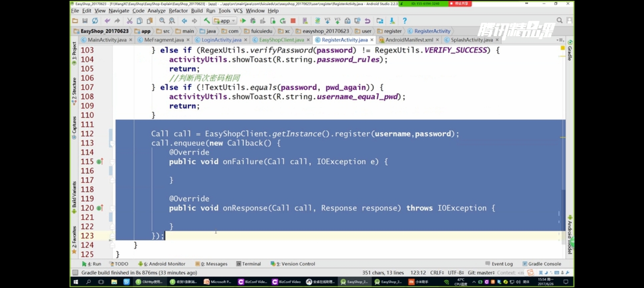Click RegisterActivity breadcrumb item
Screen dimensions: 644x288
click(429, 31)
